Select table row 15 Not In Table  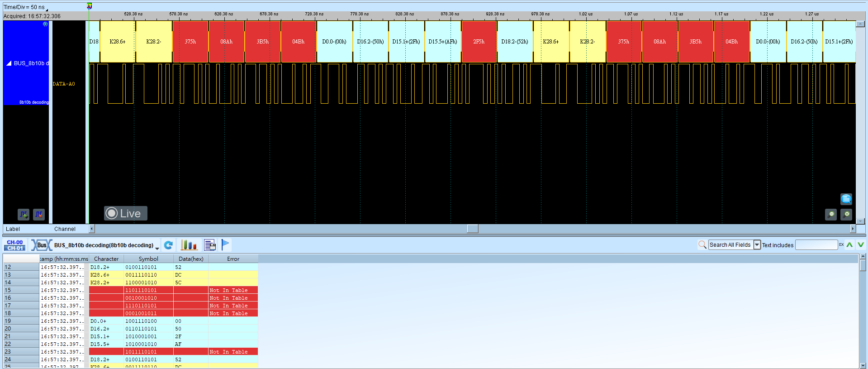pos(131,290)
